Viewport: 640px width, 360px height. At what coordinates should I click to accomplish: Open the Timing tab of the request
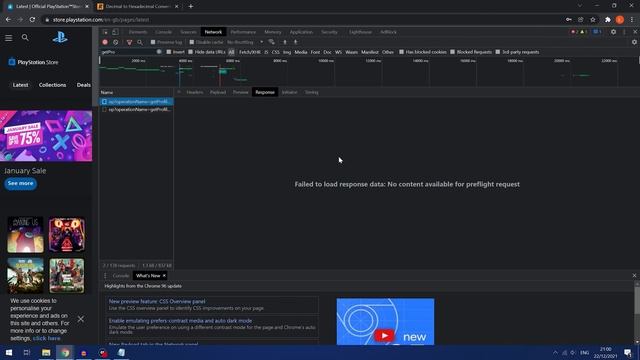pos(311,92)
